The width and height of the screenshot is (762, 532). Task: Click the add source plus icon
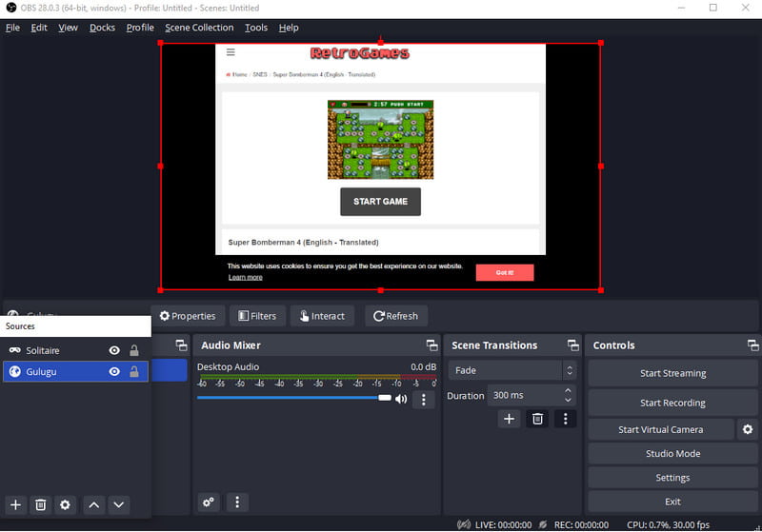15,504
